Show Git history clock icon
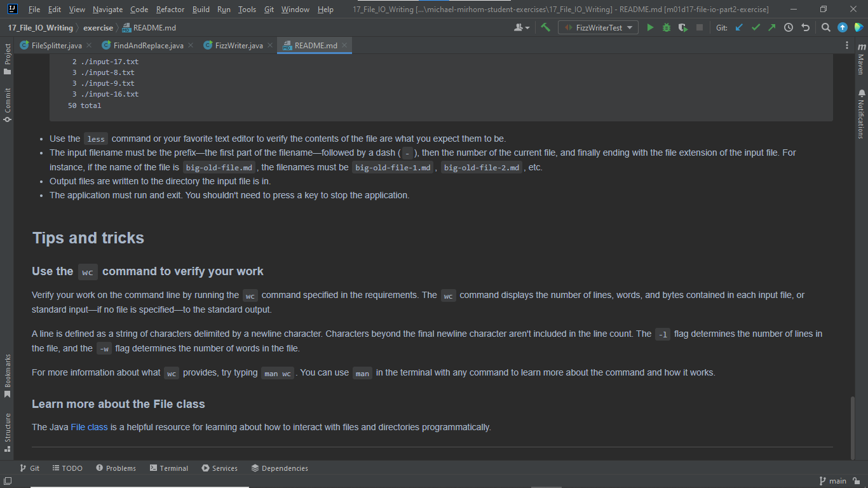This screenshot has width=868, height=488. click(789, 27)
